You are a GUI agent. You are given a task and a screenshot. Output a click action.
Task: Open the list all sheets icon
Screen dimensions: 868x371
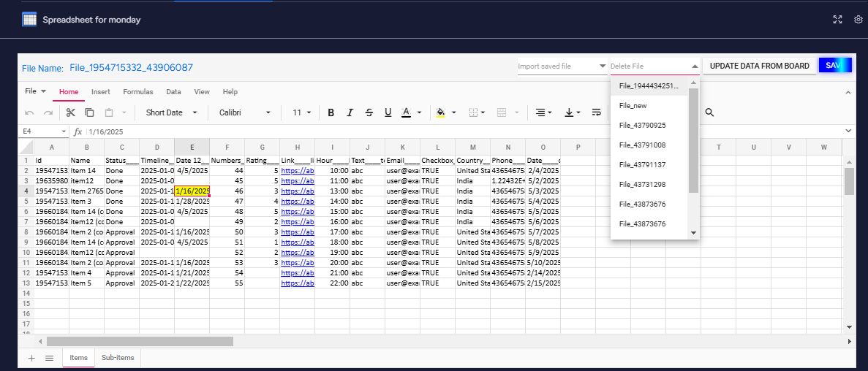(49, 358)
